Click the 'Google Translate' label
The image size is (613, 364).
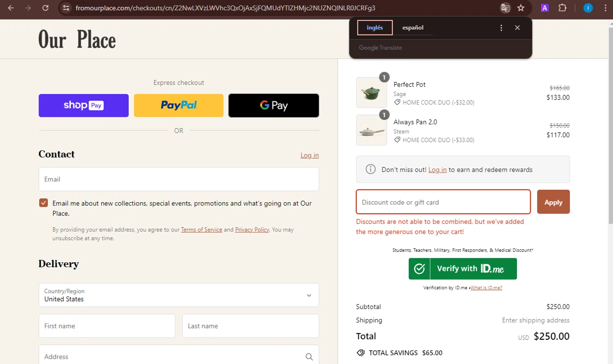(x=380, y=48)
